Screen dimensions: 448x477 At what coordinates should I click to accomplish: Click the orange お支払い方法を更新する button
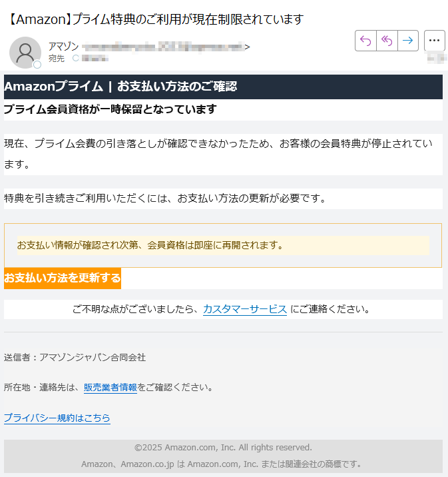point(63,278)
